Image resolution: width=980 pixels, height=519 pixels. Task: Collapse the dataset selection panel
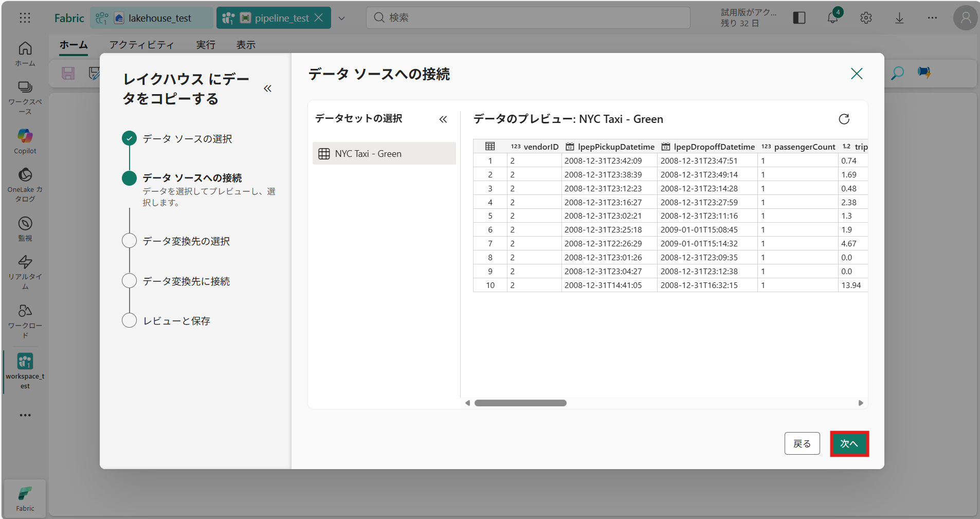[443, 119]
